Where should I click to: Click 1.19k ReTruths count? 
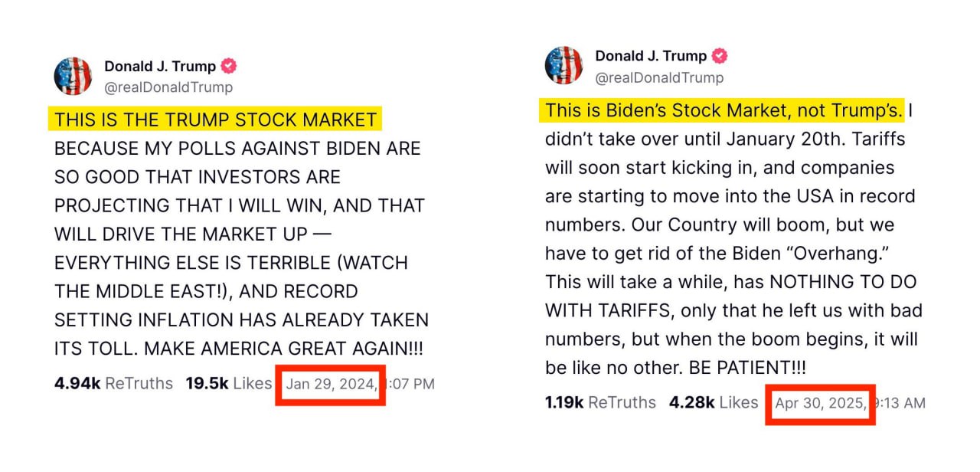pyautogui.click(x=600, y=402)
